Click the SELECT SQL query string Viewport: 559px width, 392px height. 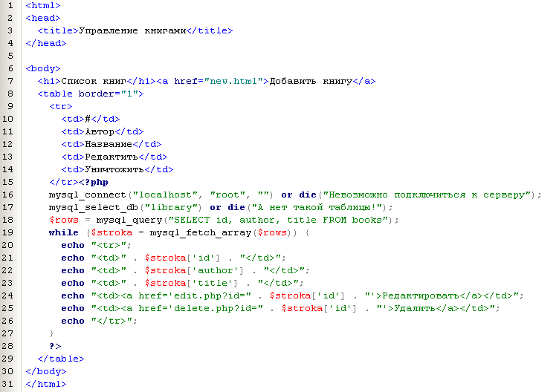pyautogui.click(x=278, y=220)
